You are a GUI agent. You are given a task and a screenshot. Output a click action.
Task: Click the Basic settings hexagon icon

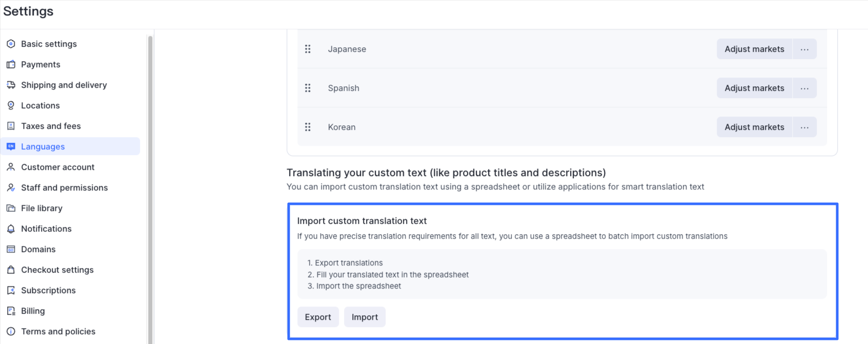(11, 44)
